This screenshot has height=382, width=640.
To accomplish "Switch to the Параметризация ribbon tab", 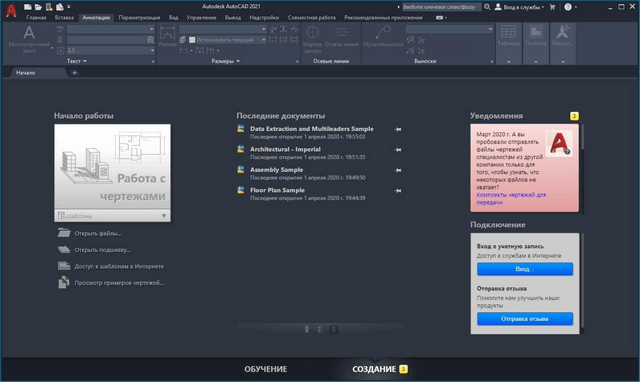I will coord(139,18).
